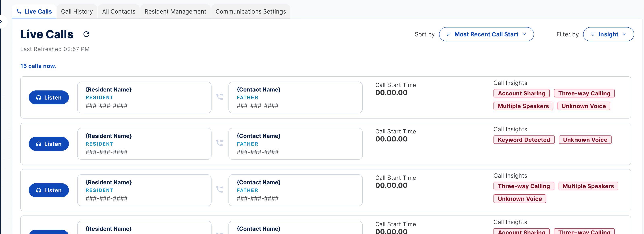Click Account Sharing tag in first call
Image resolution: width=644 pixels, height=234 pixels.
[x=521, y=93]
